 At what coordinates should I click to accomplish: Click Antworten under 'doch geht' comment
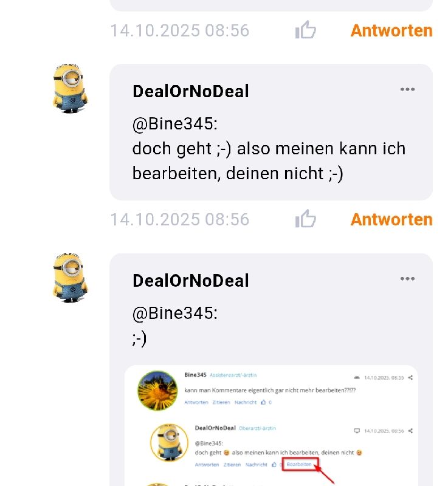[391, 219]
